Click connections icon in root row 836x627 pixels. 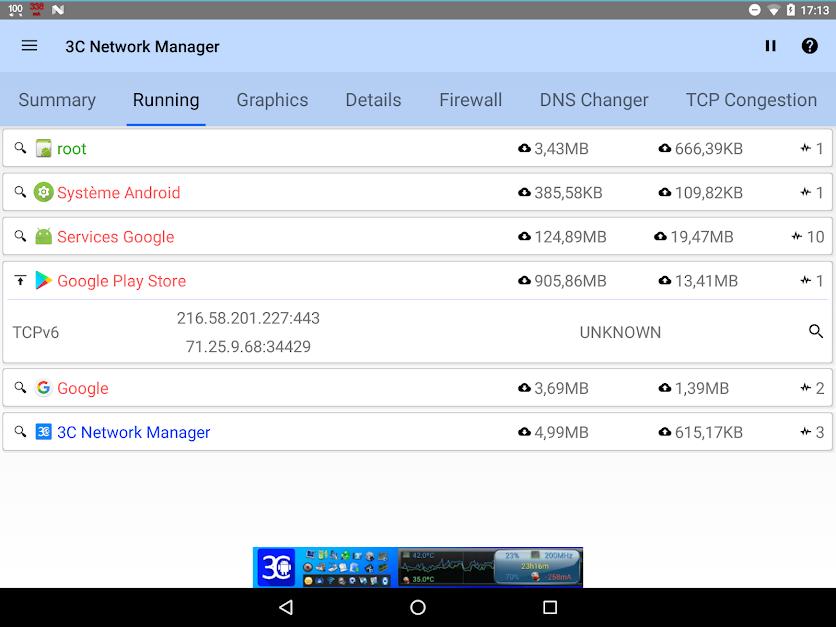click(x=806, y=148)
